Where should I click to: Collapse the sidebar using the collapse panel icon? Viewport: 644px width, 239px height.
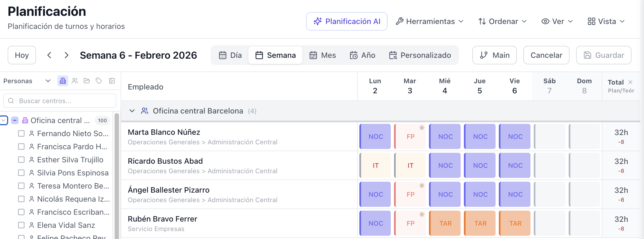pyautogui.click(x=111, y=81)
